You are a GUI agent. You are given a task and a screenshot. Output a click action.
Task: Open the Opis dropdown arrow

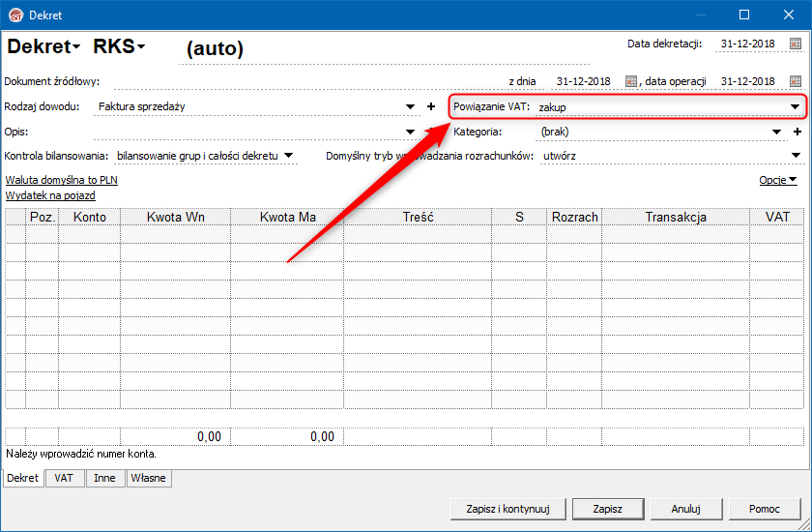click(x=410, y=132)
